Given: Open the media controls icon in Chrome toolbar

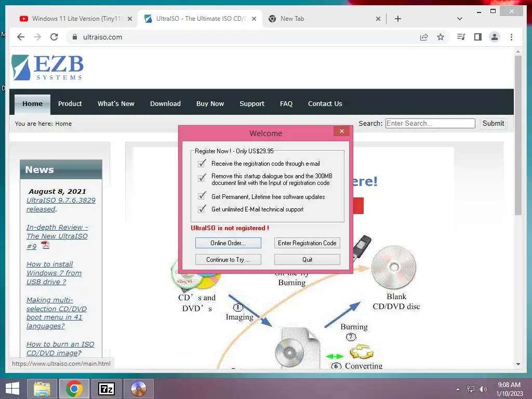Looking at the screenshot, I should point(461,37).
